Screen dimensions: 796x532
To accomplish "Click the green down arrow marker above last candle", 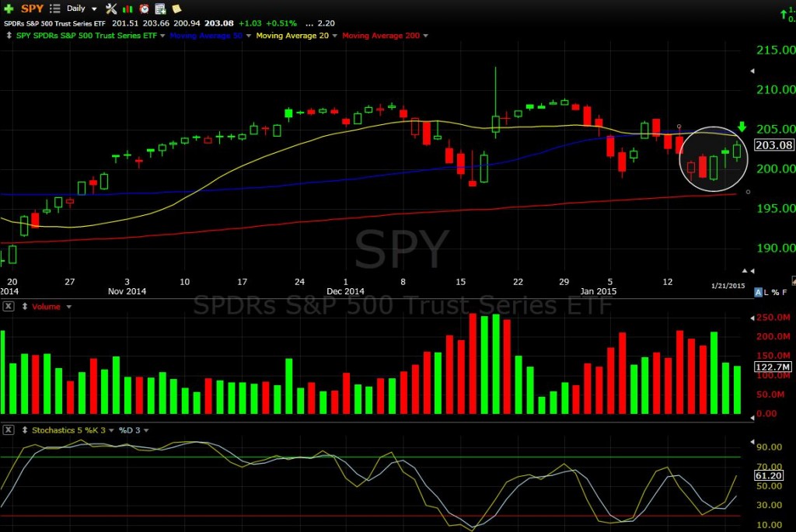I will point(742,127).
